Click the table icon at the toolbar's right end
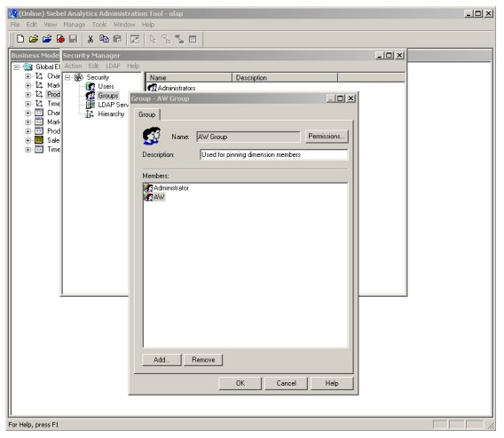This screenshot has height=438, width=504. coord(193,39)
